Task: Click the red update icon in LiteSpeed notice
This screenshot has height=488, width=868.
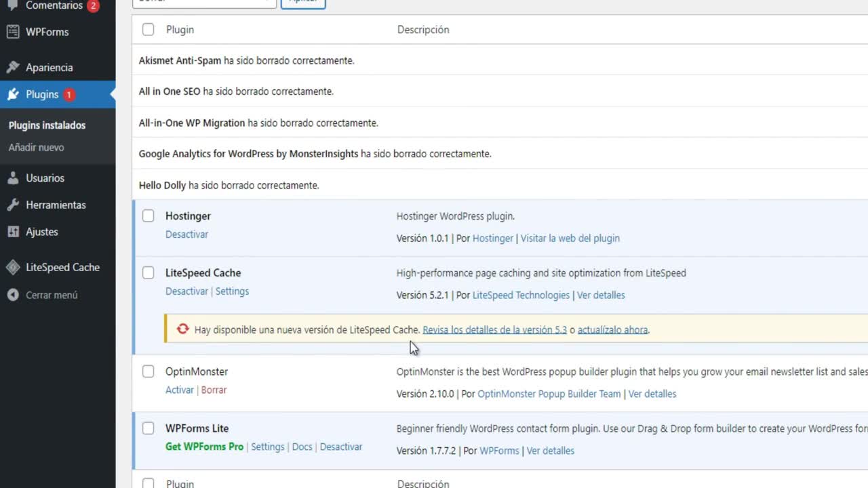Action: pos(182,329)
